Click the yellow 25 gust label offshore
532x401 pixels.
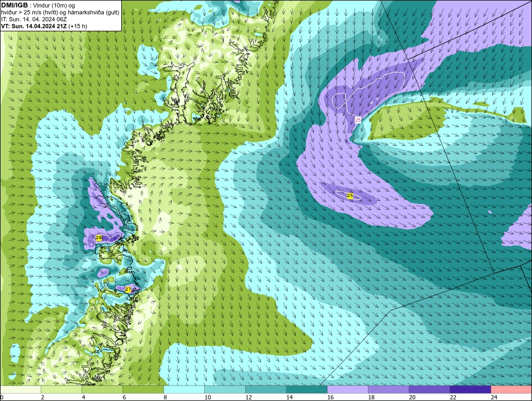point(350,195)
